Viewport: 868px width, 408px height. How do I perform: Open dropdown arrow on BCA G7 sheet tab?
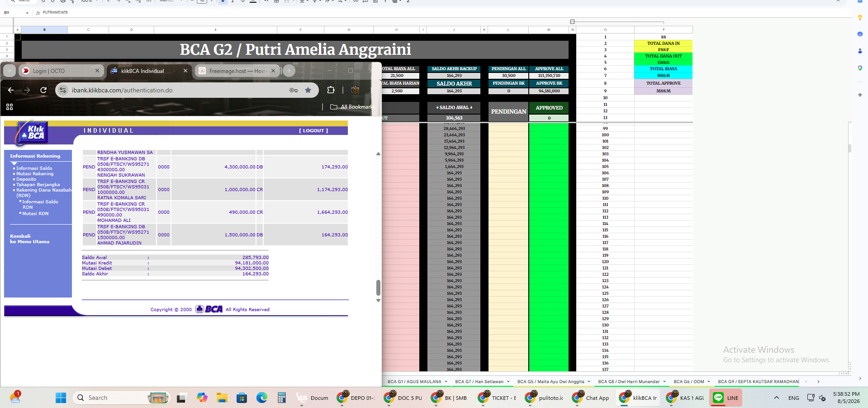coord(508,382)
